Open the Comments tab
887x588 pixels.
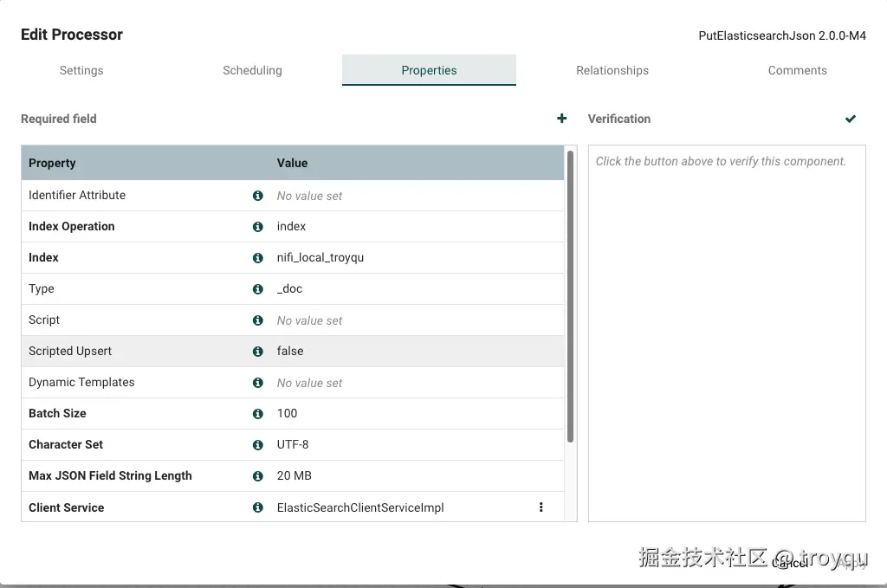(x=797, y=70)
